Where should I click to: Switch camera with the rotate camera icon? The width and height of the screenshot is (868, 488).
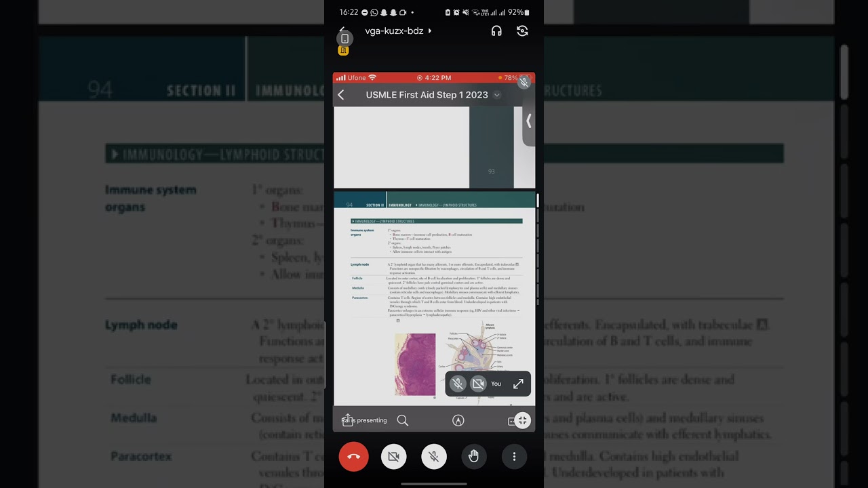coord(522,31)
